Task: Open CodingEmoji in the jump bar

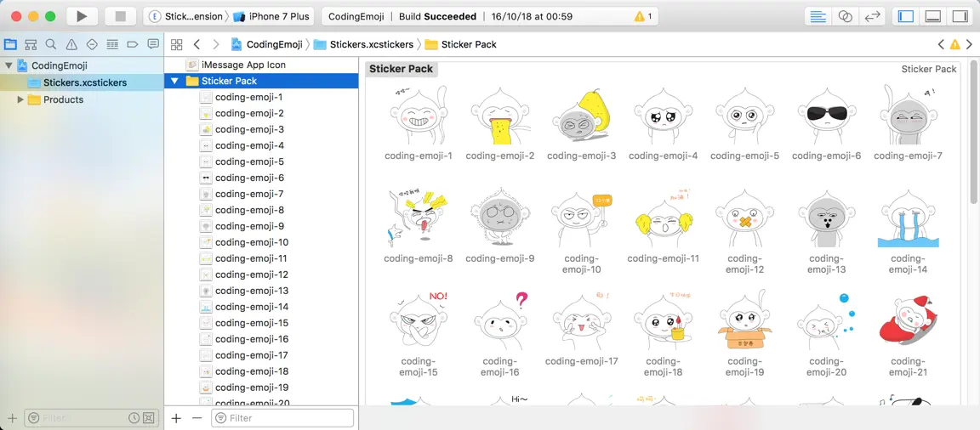Action: [267, 44]
